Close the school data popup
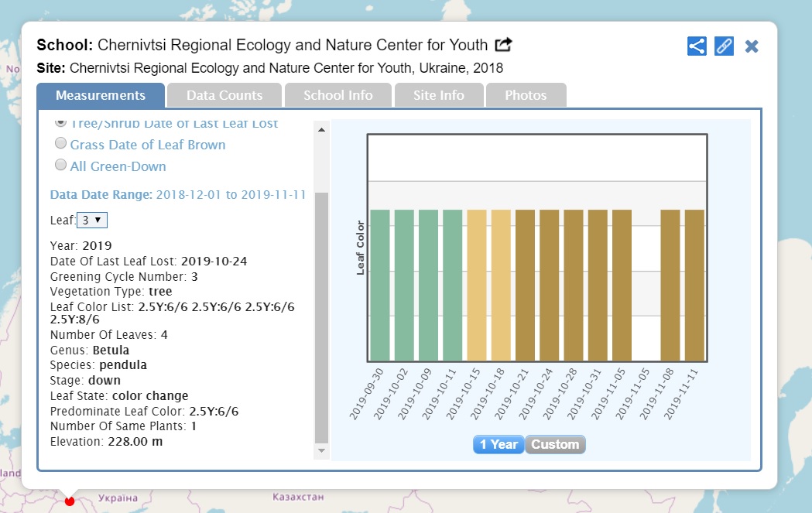Viewport: 812px width, 513px height. coord(751,46)
